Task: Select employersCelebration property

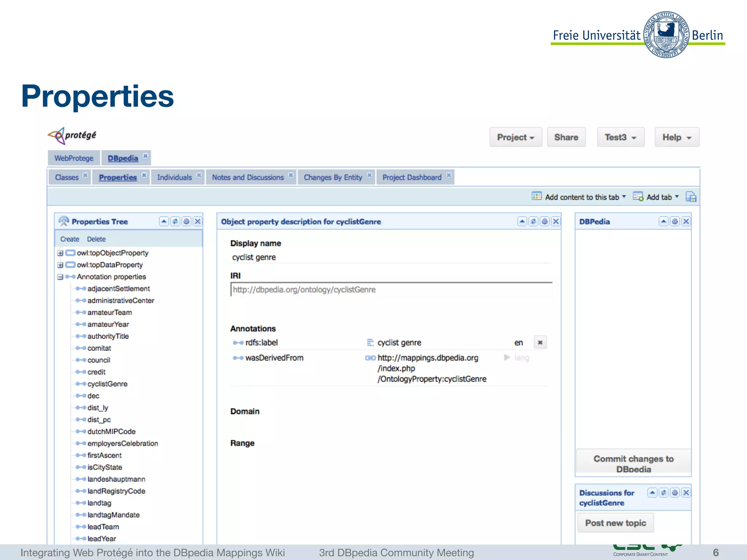Action: point(123,444)
